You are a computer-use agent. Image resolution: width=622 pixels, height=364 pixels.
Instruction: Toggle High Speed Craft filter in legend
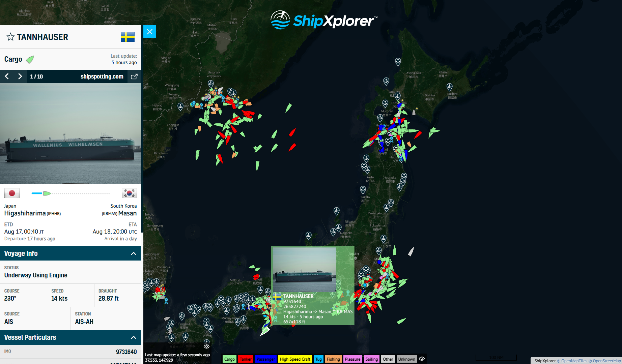pos(295,359)
